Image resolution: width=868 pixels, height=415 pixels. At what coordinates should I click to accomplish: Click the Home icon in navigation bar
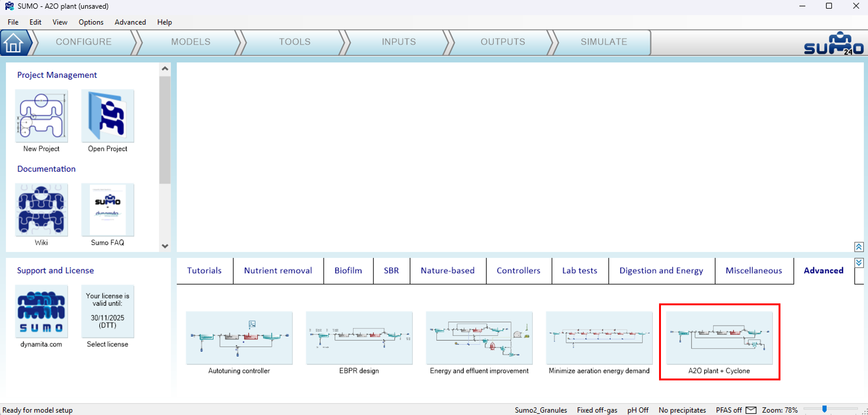(x=13, y=43)
